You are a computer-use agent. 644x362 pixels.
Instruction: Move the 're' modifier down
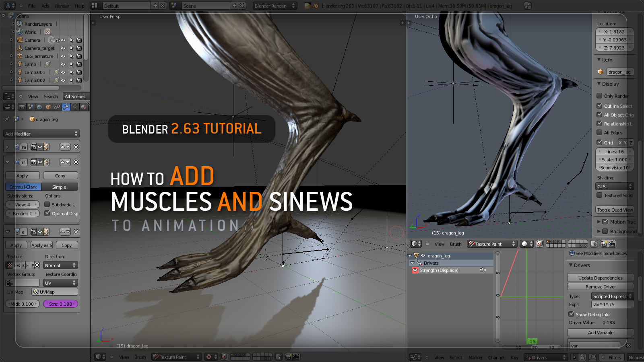(68, 147)
